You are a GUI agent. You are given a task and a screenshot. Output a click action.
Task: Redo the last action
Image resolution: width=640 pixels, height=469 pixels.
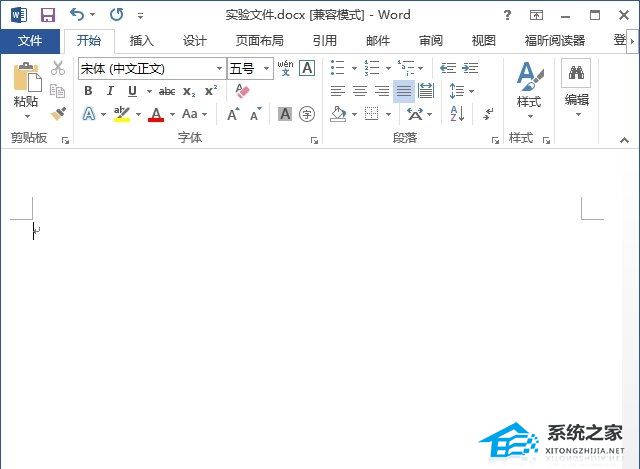click(117, 15)
